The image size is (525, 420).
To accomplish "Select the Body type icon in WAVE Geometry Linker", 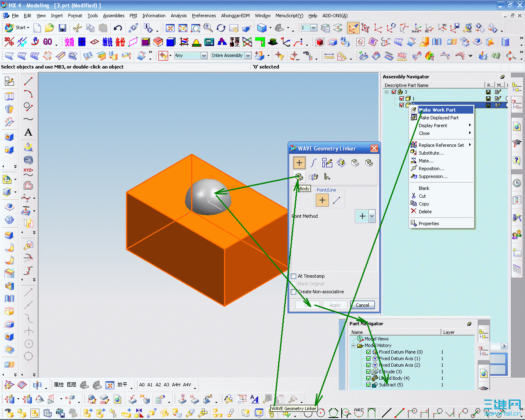I will 299,177.
